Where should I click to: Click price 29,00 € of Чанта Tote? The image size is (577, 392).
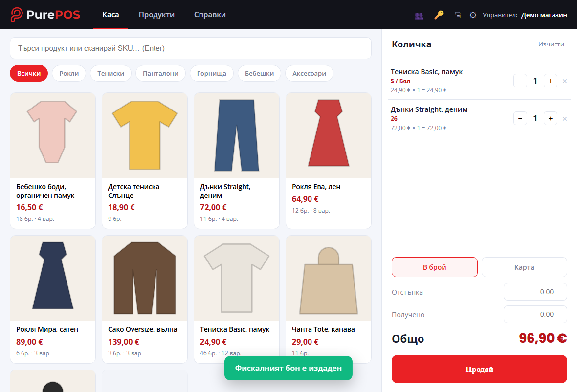[305, 342]
